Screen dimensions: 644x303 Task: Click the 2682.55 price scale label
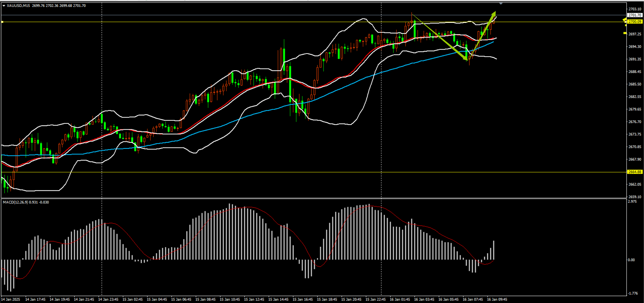tap(635, 97)
